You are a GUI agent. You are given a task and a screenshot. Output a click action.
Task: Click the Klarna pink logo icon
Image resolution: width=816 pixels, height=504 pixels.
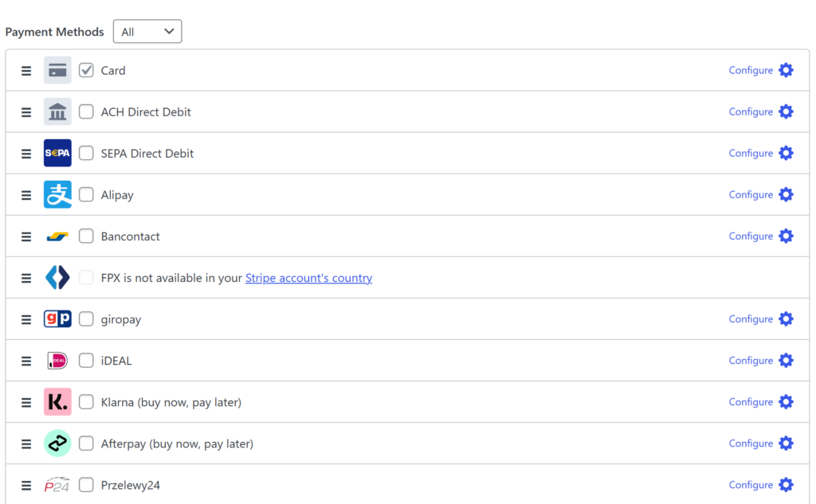point(57,402)
